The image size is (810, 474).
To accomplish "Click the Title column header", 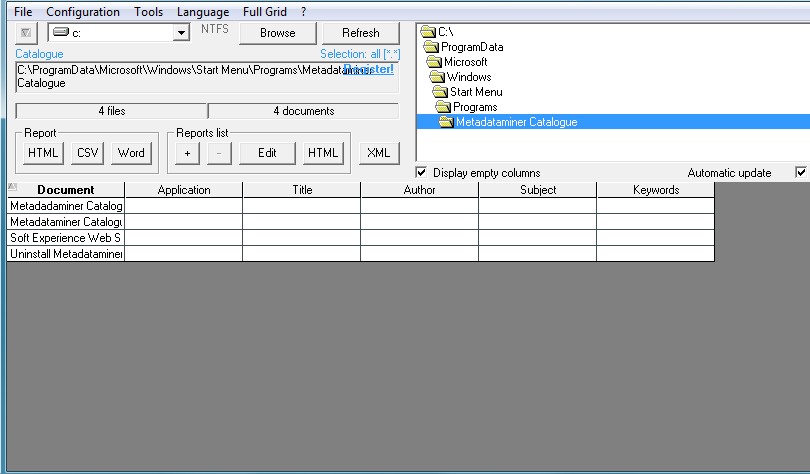I will point(302,189).
